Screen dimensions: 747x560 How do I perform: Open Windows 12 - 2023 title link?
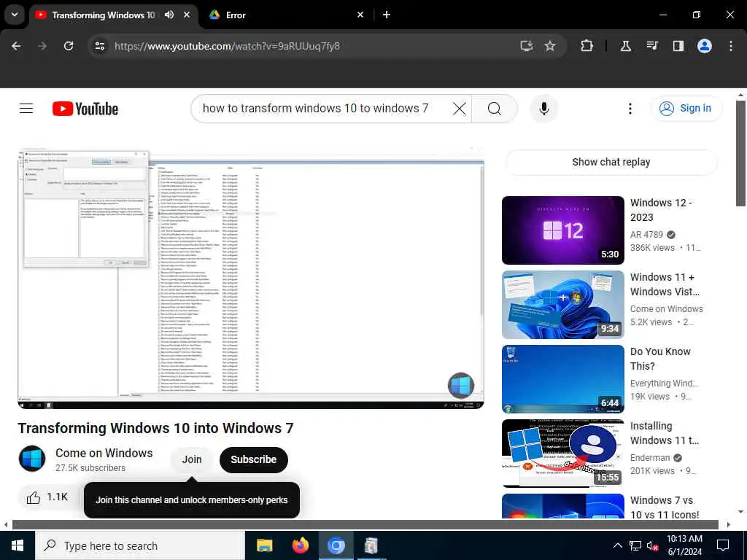pyautogui.click(x=661, y=210)
